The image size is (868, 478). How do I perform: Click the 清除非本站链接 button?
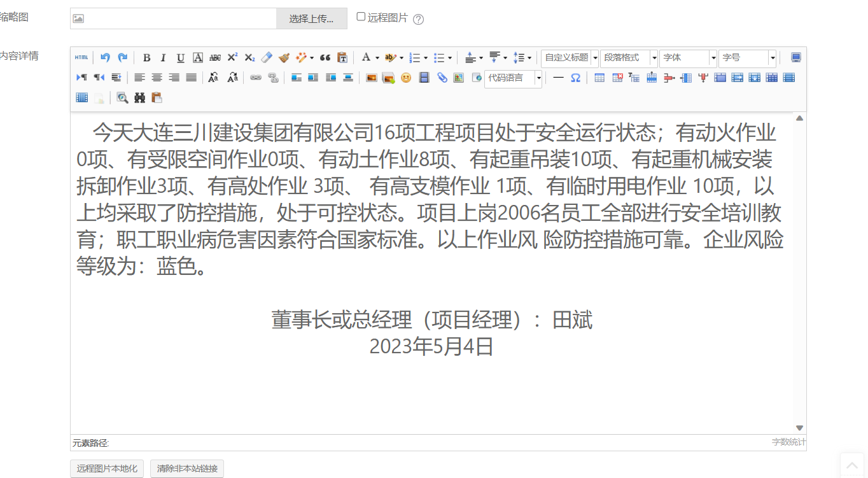point(187,468)
